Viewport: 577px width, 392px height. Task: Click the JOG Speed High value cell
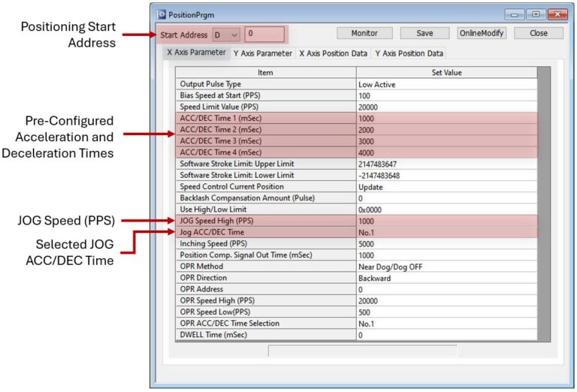coord(446,221)
